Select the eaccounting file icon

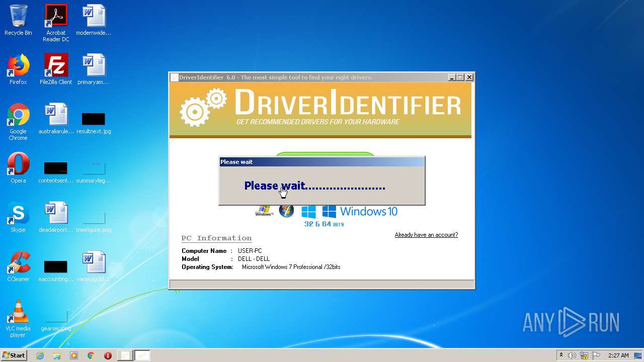pos(56,270)
